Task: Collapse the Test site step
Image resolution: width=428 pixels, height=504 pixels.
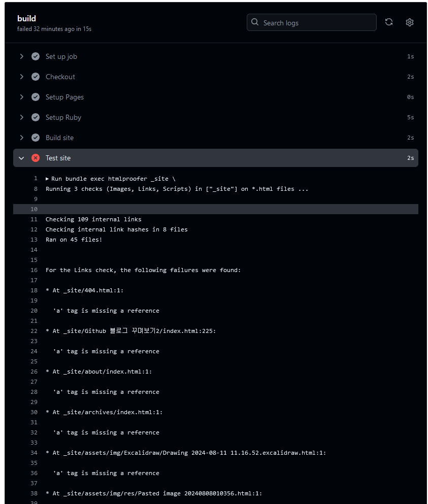Action: click(21, 158)
